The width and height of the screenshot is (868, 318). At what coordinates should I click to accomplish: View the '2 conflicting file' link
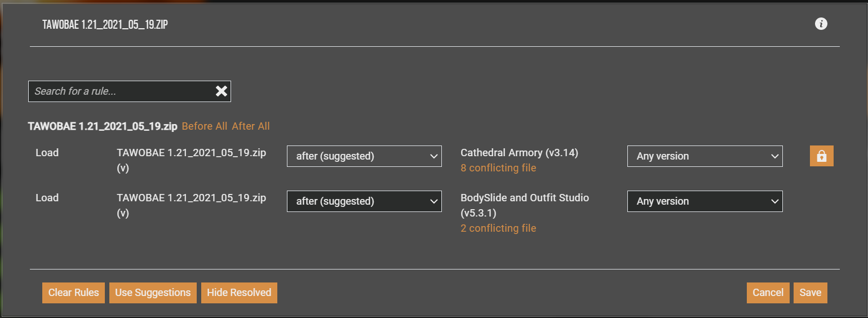(x=498, y=228)
